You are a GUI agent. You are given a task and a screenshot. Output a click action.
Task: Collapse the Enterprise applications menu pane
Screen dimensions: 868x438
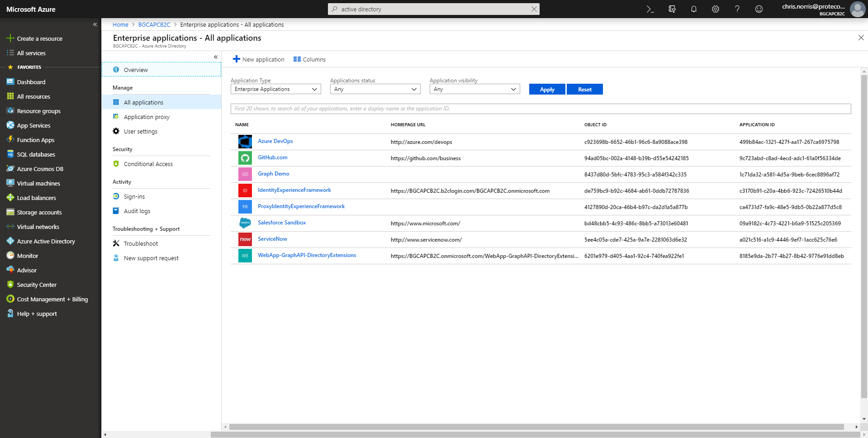click(x=216, y=57)
